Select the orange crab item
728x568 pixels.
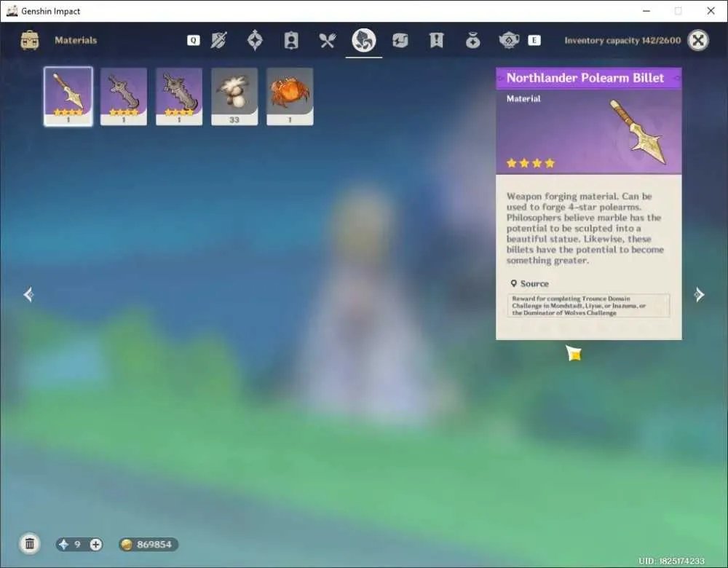pyautogui.click(x=290, y=97)
